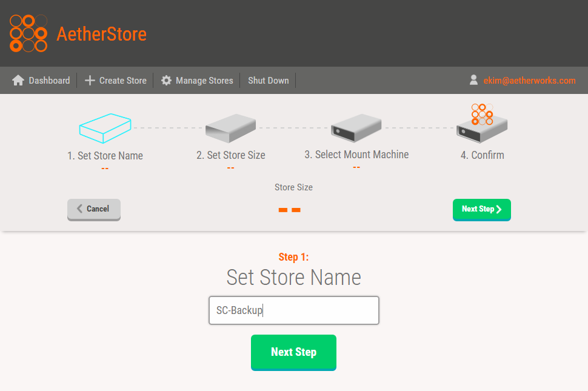Viewport: 588px width, 391px height.
Task: Click the large 'Set Store Name' heading
Action: [x=293, y=278]
